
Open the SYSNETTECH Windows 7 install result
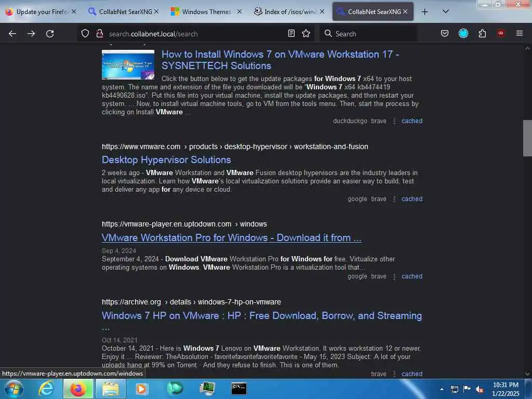point(280,60)
